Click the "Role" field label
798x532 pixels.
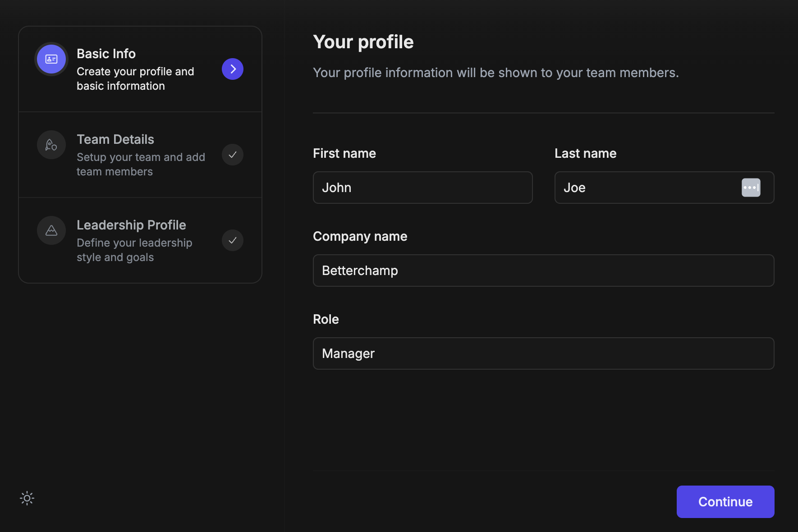tap(326, 319)
